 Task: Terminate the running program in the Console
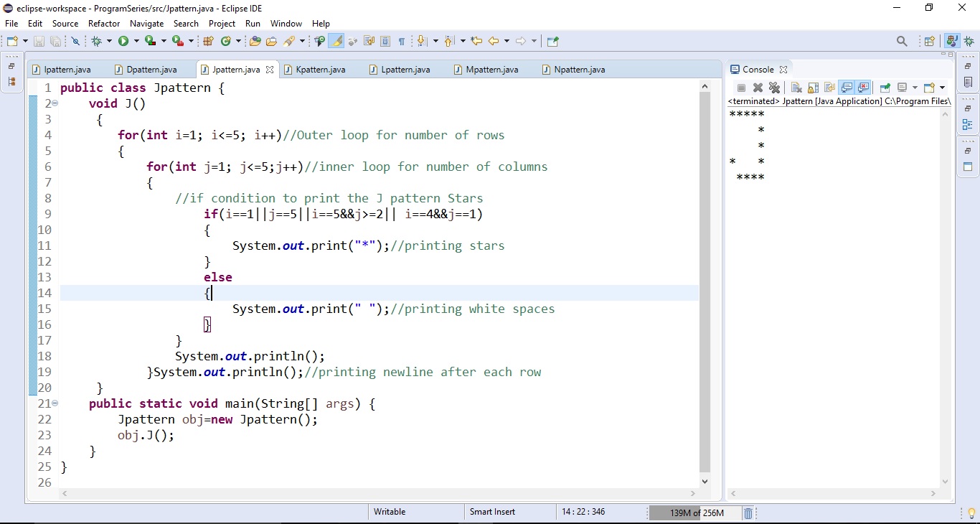click(741, 88)
